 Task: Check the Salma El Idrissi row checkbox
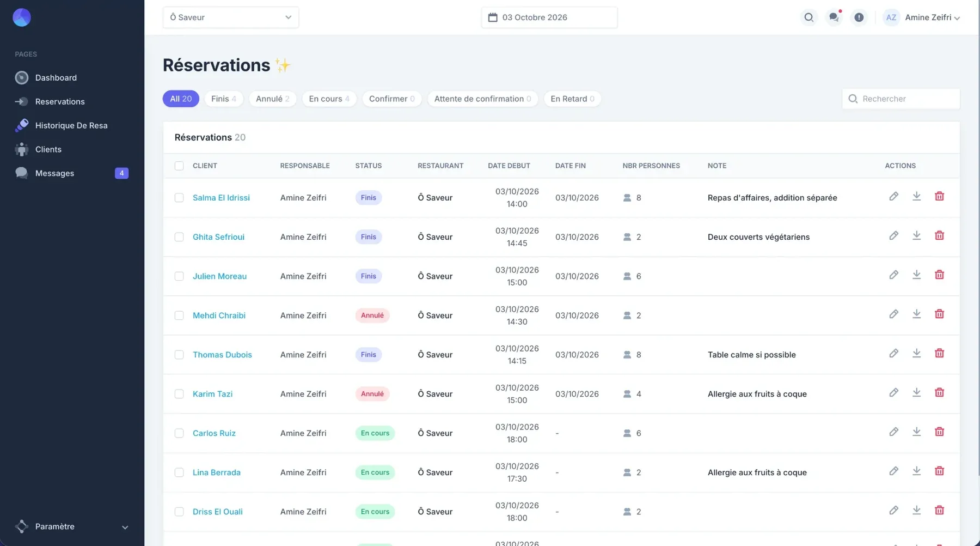tap(179, 198)
